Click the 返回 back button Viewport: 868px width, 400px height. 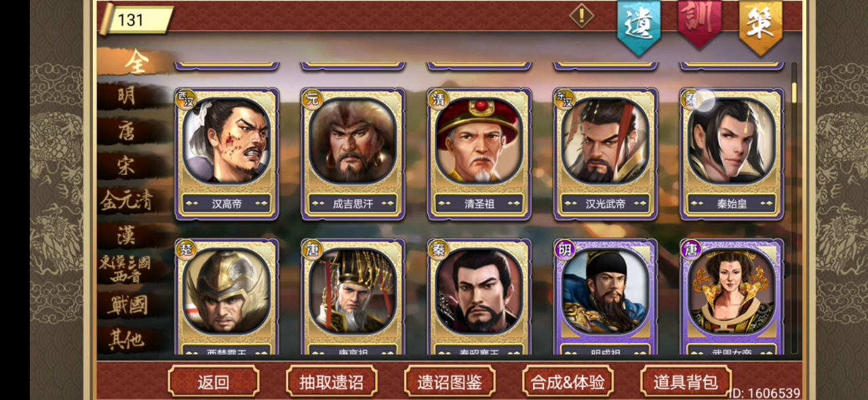[x=214, y=382]
